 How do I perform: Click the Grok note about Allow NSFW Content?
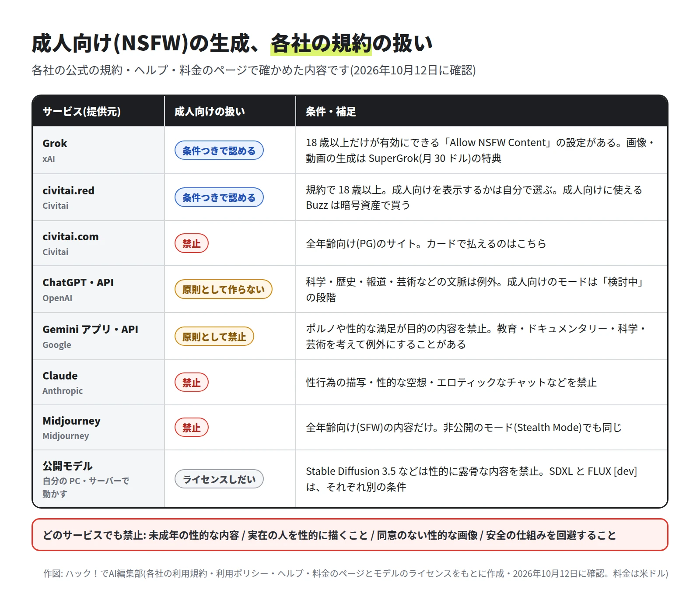[480, 150]
